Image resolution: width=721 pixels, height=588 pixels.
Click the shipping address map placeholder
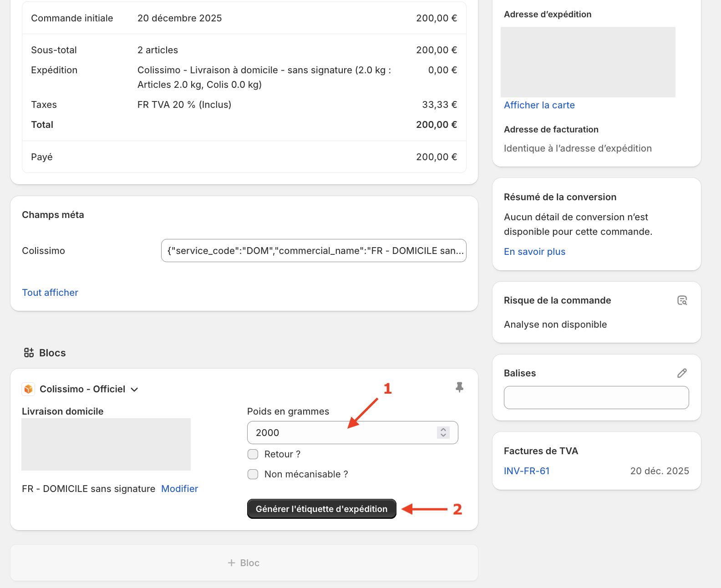click(x=588, y=62)
